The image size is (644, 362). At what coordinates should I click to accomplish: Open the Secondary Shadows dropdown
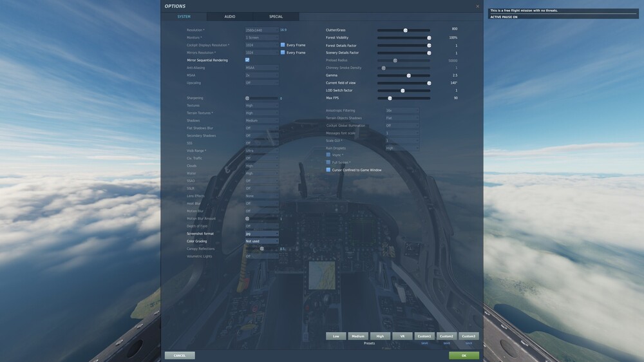[261, 136]
